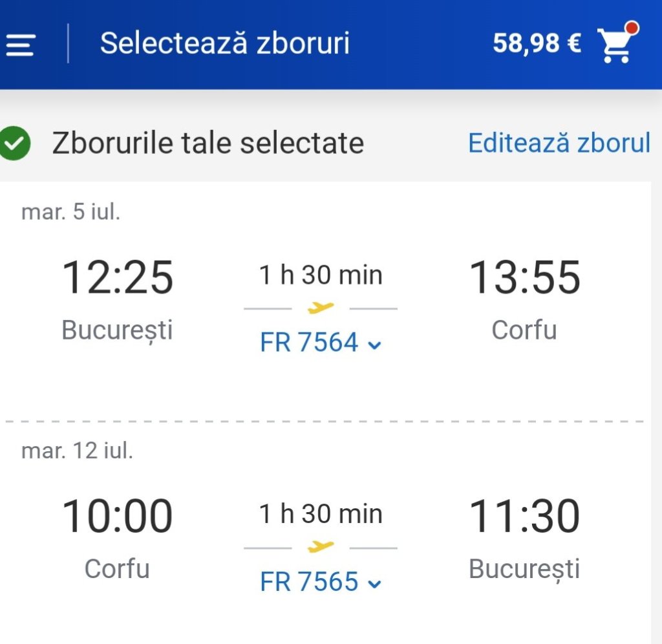Click the Selectează zboruri page title
The image size is (662, 644).
224,43
